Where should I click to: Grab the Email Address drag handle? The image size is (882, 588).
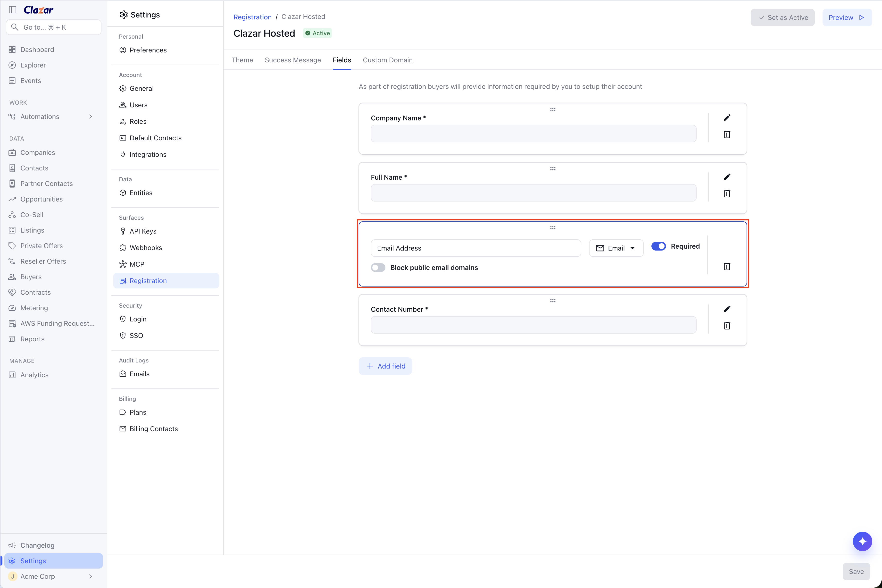(x=552, y=228)
